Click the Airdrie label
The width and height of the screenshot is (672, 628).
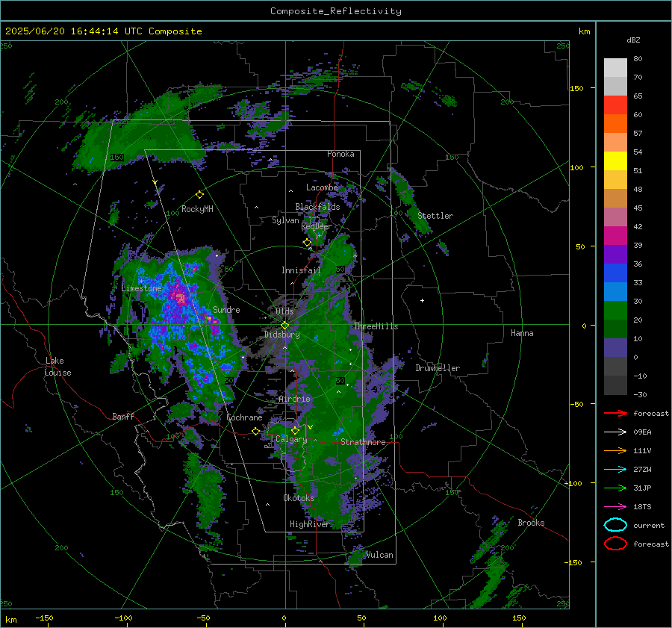(294, 399)
